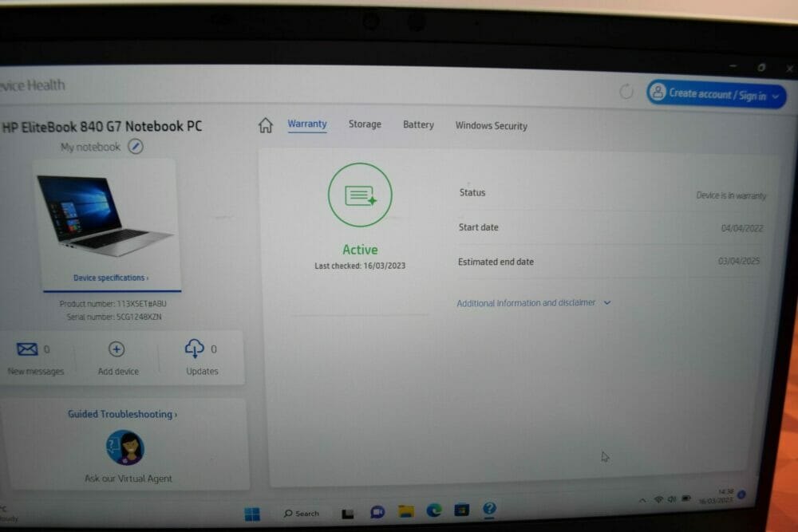Open New messages envelope icon
Image resolution: width=798 pixels, height=532 pixels.
pos(27,349)
